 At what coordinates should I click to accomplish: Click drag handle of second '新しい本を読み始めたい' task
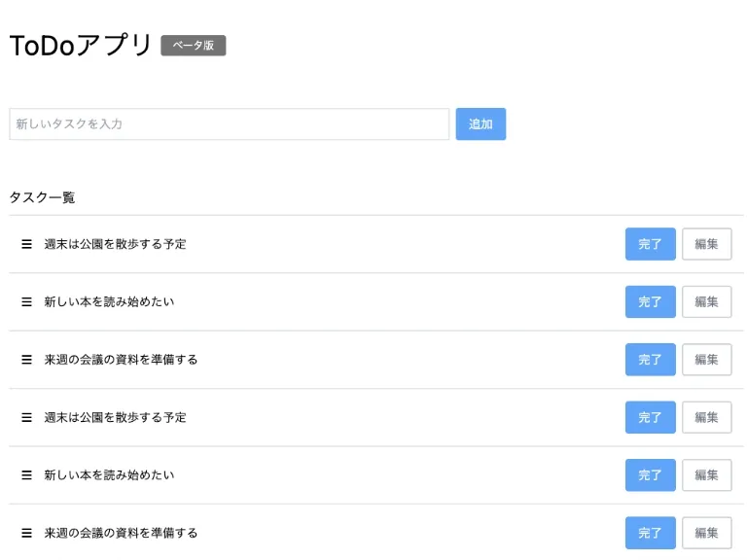[x=27, y=475]
